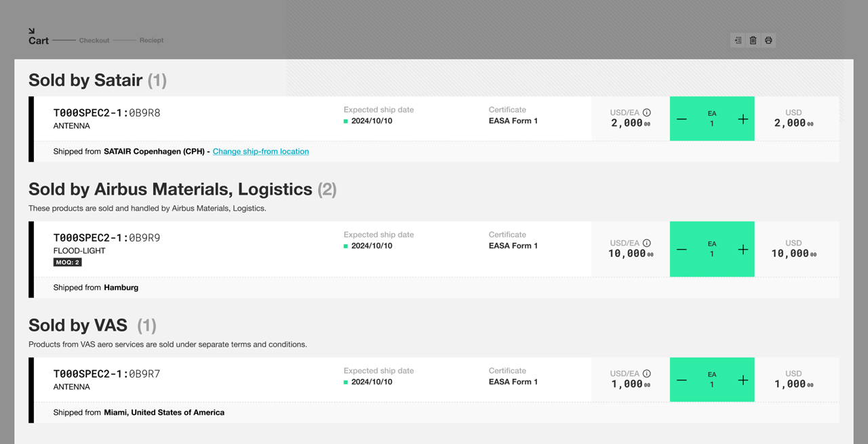Viewport: 868px width, 444px height.
Task: Click the Sold by VAS heading
Action: click(92, 325)
